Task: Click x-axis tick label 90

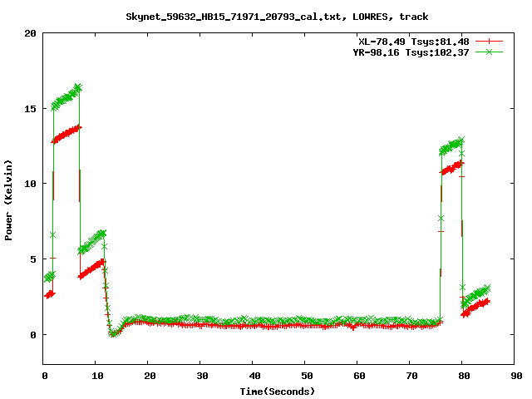Action: [516, 376]
